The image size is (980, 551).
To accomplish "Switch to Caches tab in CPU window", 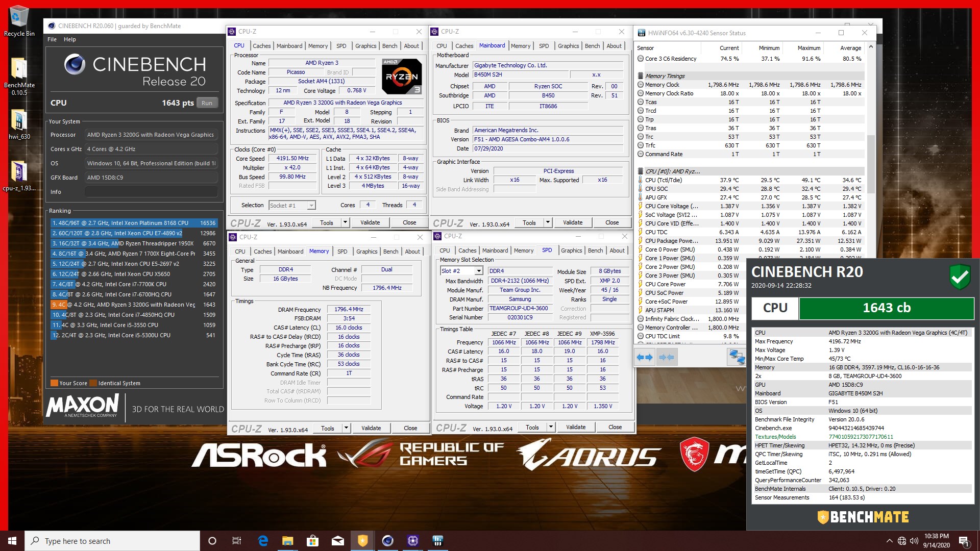I will pyautogui.click(x=261, y=46).
